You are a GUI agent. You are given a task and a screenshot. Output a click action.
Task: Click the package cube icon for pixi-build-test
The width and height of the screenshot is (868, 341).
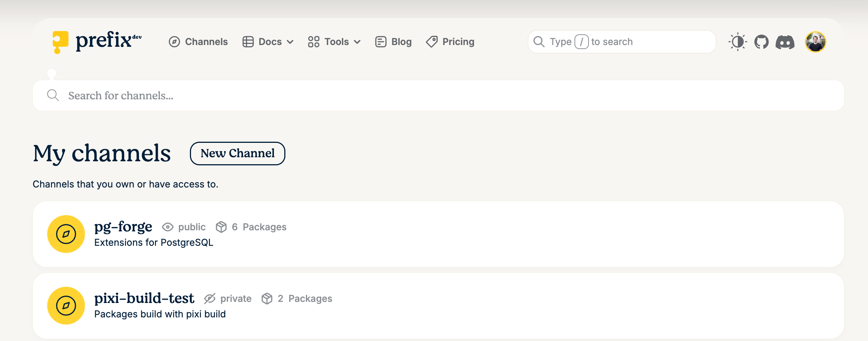click(267, 299)
